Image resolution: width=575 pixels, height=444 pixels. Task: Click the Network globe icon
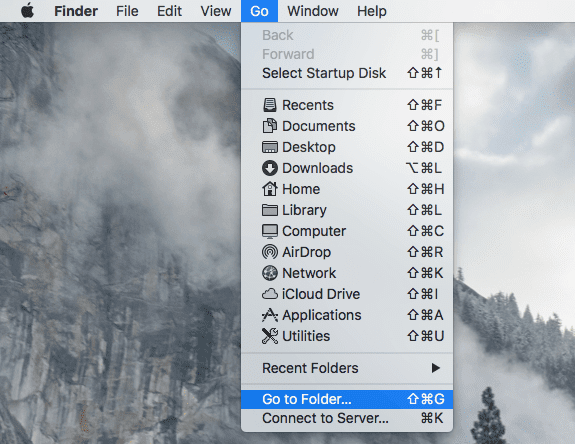point(270,273)
